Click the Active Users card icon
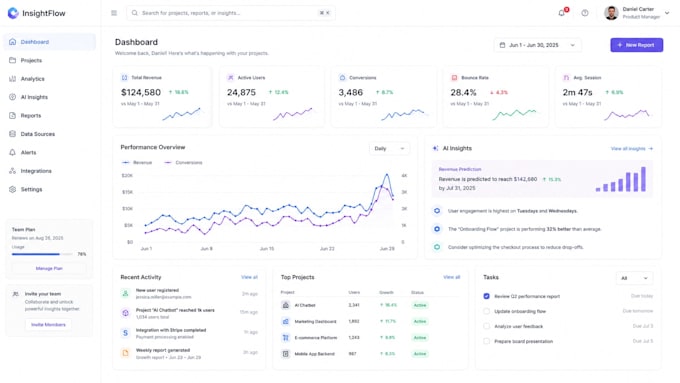 pyautogui.click(x=231, y=78)
